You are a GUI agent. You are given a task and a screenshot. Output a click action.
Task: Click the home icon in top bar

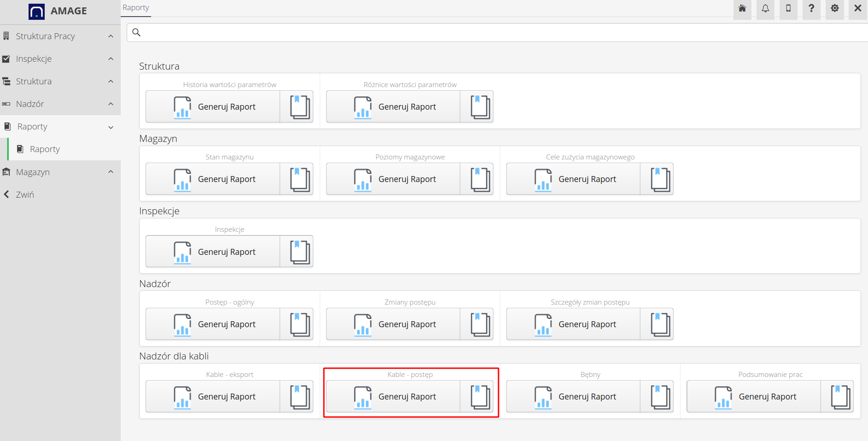point(742,9)
